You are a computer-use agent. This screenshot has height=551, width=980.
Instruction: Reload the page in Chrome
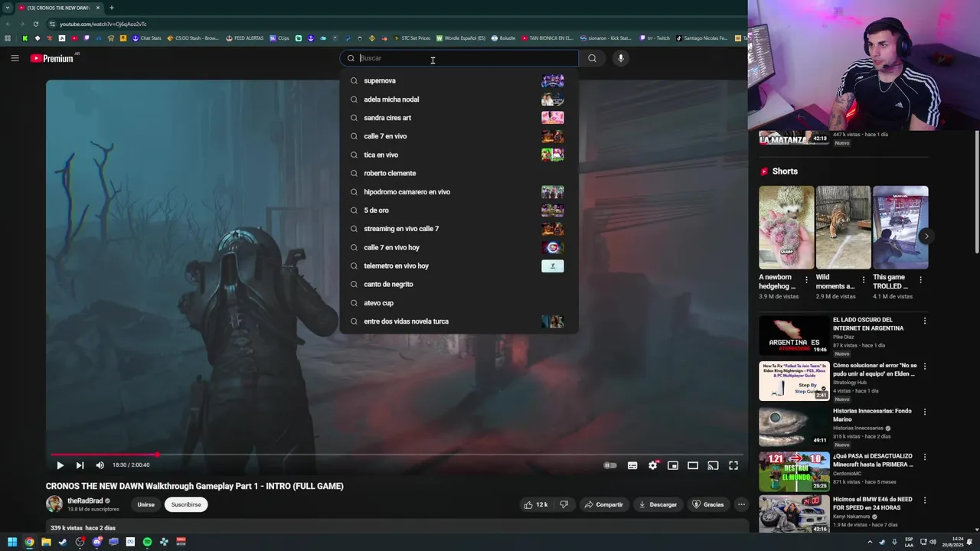[x=35, y=24]
